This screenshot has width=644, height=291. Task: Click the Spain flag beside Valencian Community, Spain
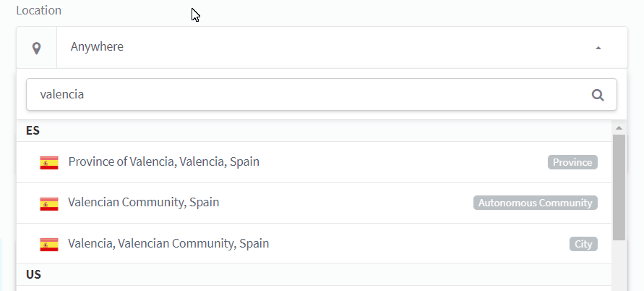click(49, 203)
